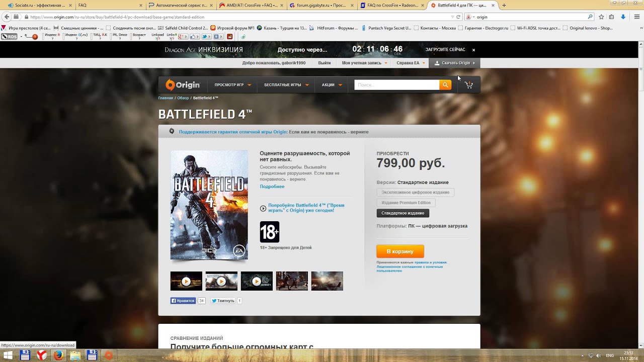The image size is (644, 362).
Task: Open the shopping cart icon
Action: [469, 85]
